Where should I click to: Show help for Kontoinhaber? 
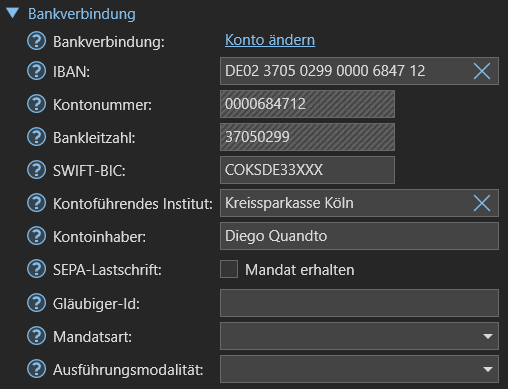coord(36,236)
